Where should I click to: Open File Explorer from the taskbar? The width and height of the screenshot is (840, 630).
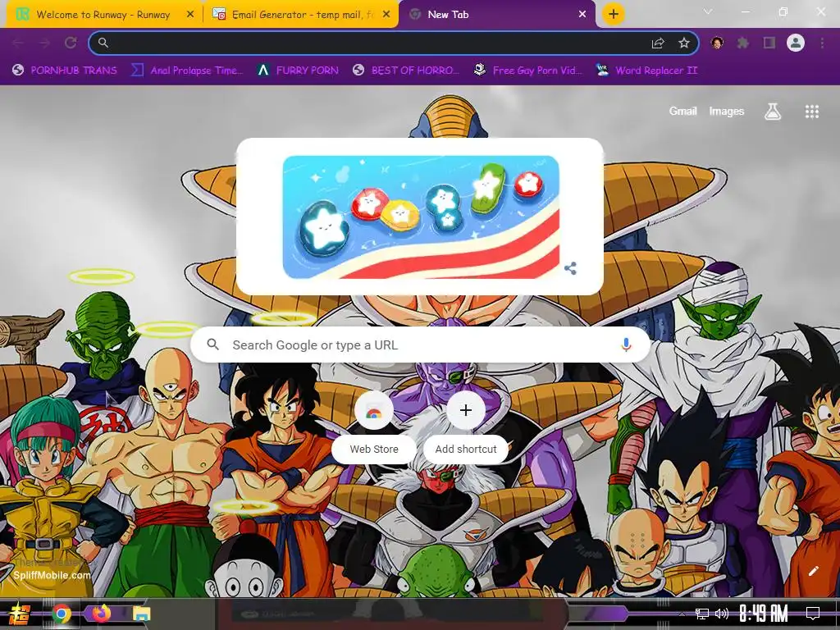coord(141,614)
